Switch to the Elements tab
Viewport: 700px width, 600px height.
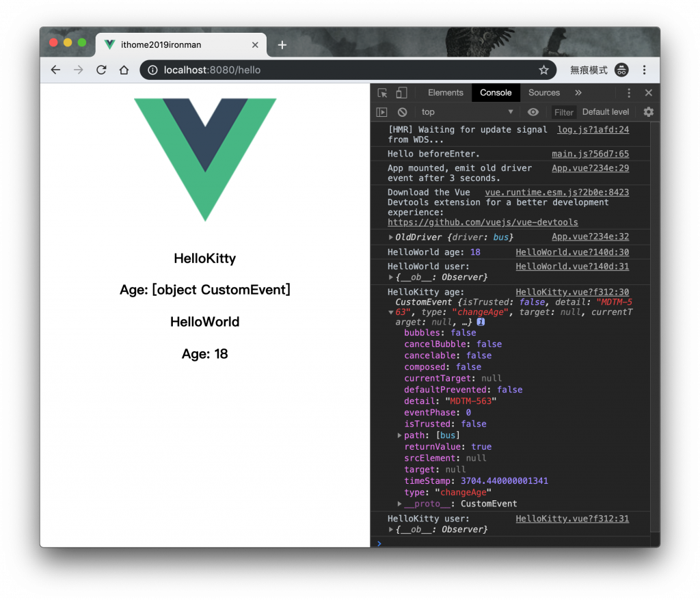tap(446, 93)
